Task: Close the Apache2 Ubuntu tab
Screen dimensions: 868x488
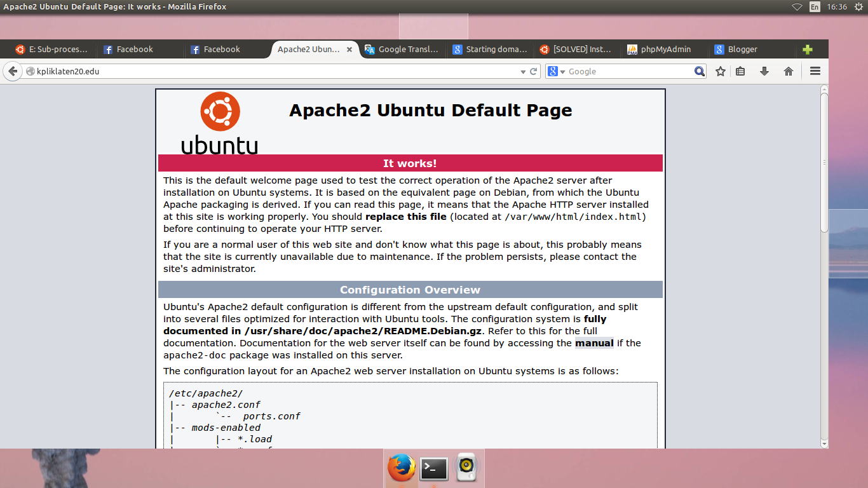Action: pos(349,50)
